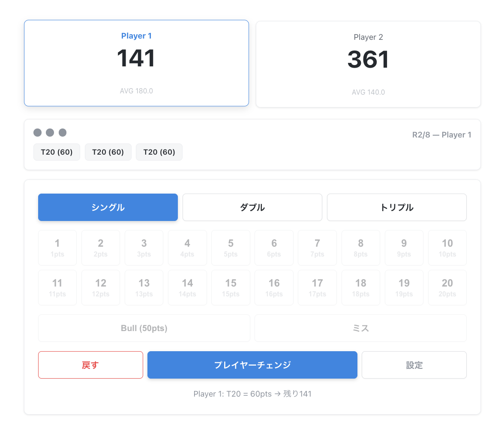Switch to ダブル multiplier

pos(252,207)
